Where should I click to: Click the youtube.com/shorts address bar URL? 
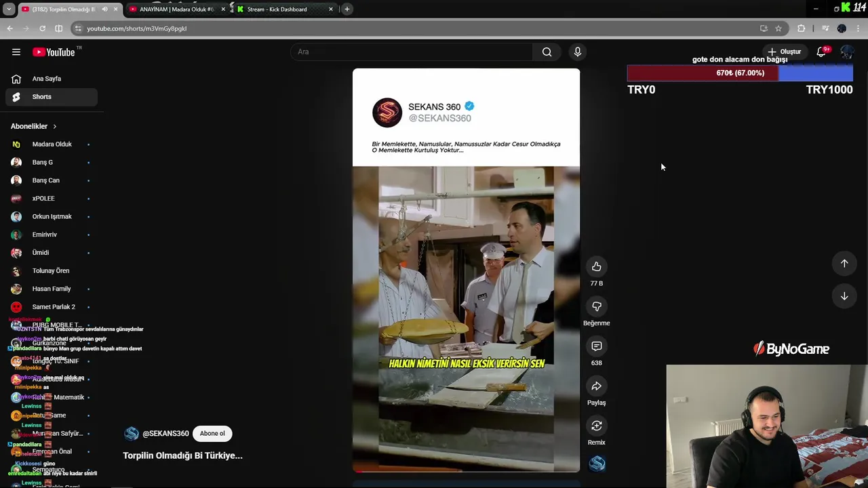(136, 28)
